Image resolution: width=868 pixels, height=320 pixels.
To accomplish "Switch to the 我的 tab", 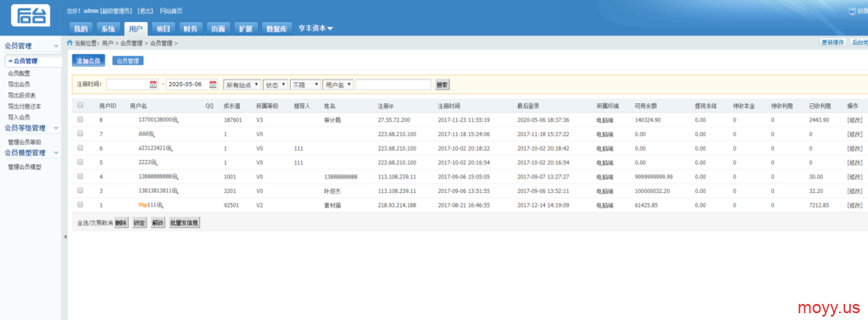I will point(81,29).
